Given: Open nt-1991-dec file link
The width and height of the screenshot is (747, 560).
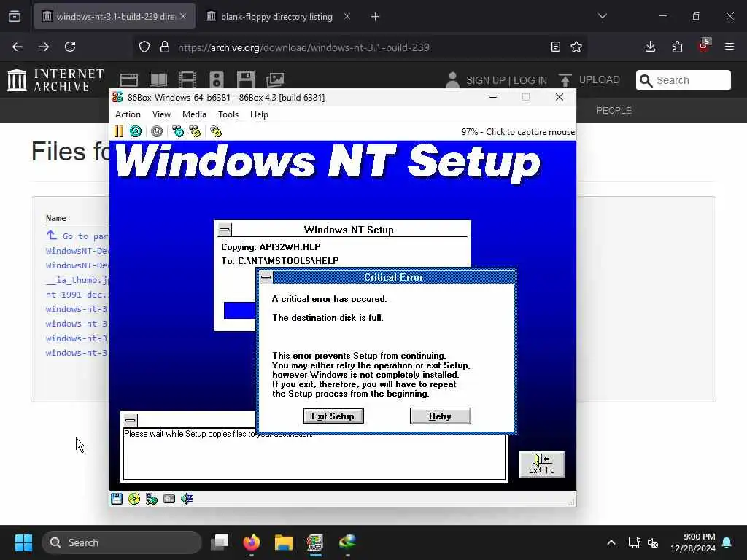Looking at the screenshot, I should (x=77, y=295).
